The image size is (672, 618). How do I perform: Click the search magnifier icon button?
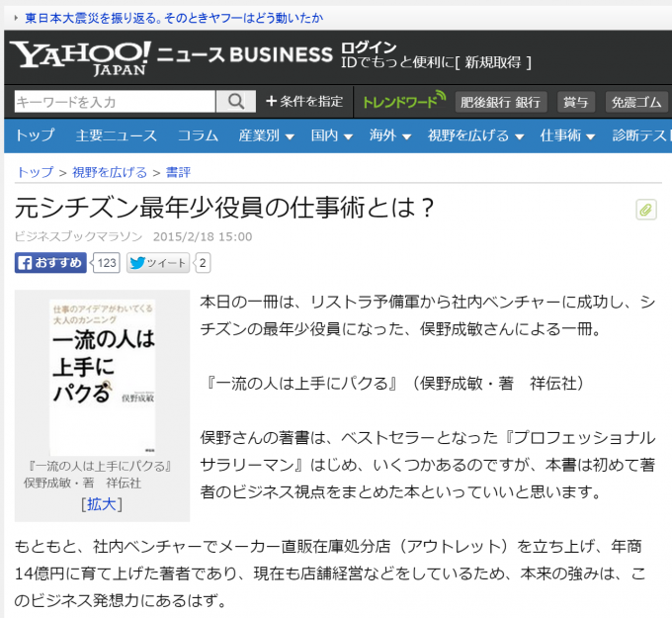click(235, 102)
